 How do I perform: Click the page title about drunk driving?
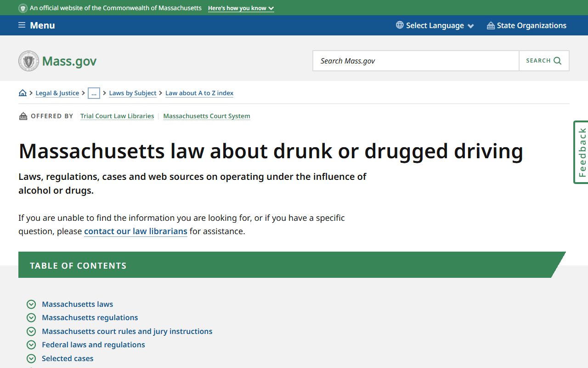click(x=271, y=151)
